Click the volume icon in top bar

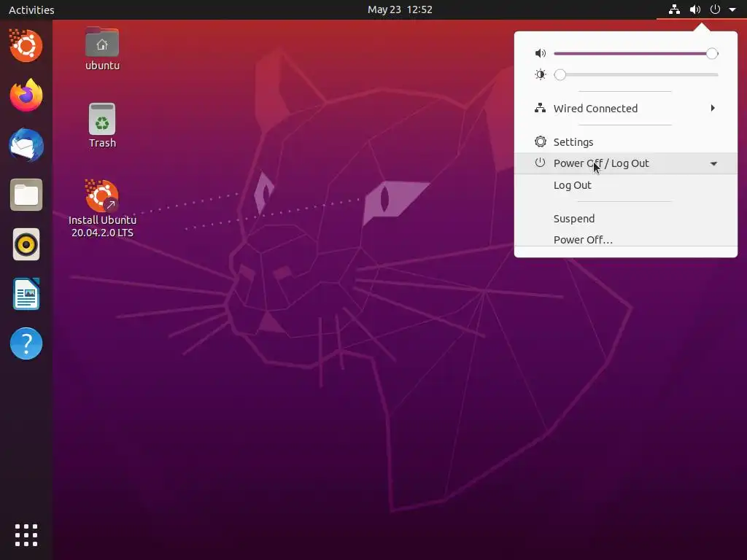pos(695,9)
